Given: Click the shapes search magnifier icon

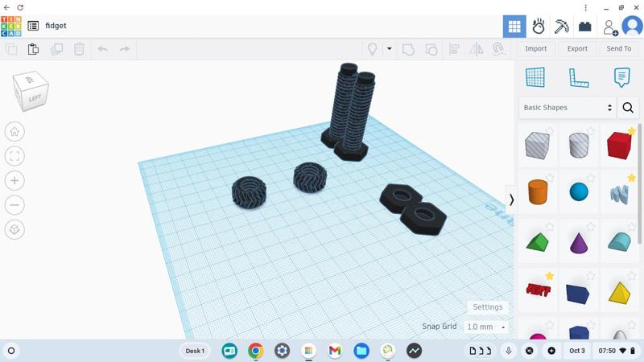Looking at the screenshot, I should [628, 108].
